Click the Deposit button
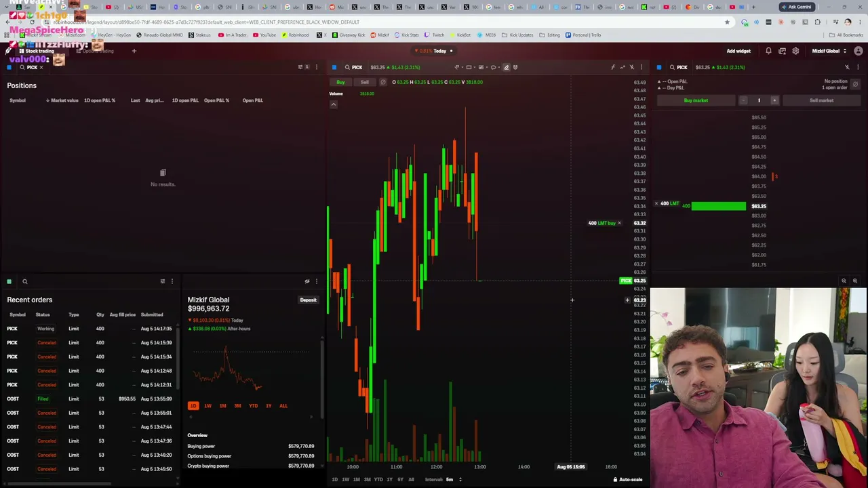The width and height of the screenshot is (868, 488). (x=308, y=300)
